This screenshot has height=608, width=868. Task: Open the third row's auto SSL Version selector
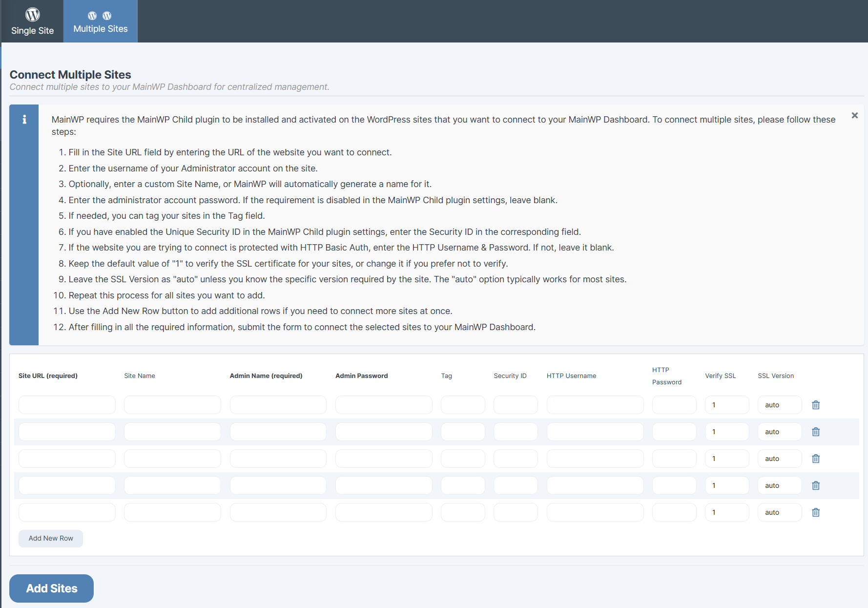(x=779, y=458)
